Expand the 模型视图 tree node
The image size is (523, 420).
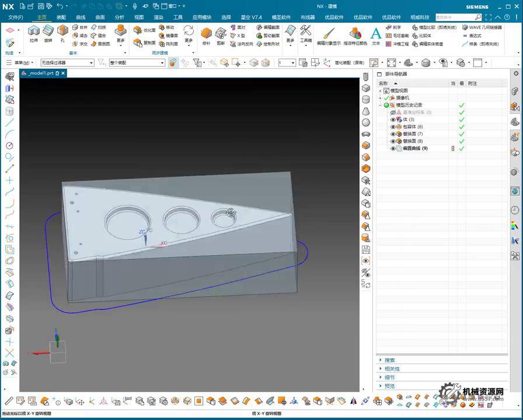381,91
